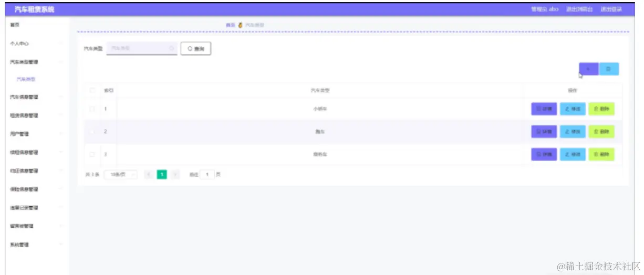The width and height of the screenshot is (644, 275).
Task: Click 修改 button in row 2
Action: coord(573,132)
